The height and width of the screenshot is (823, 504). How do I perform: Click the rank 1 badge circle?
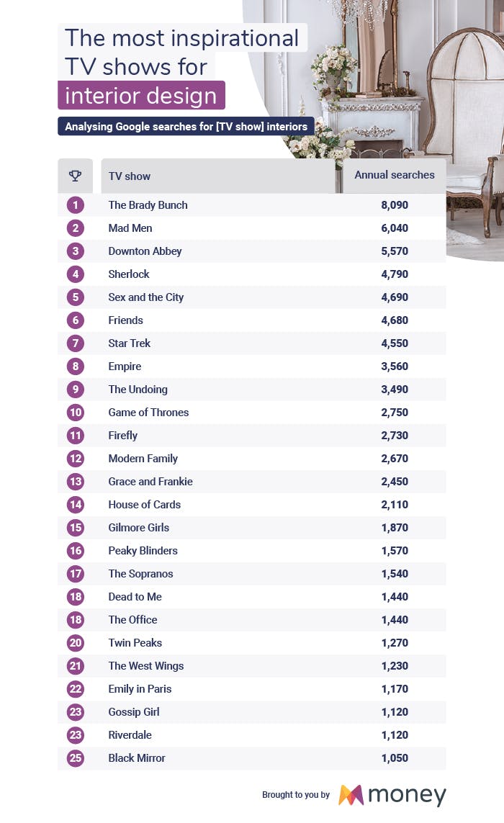coord(76,205)
